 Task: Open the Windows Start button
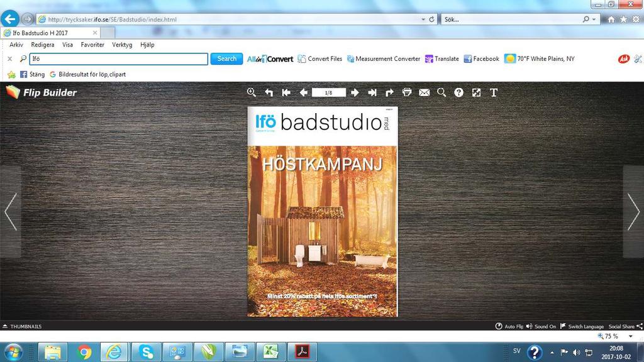tap(13, 352)
